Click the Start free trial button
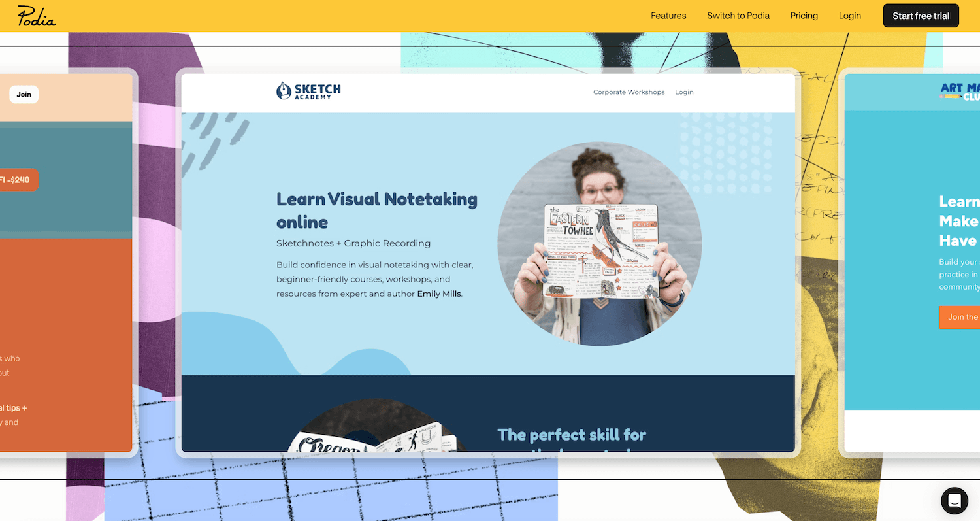The width and height of the screenshot is (980, 521). [921, 16]
